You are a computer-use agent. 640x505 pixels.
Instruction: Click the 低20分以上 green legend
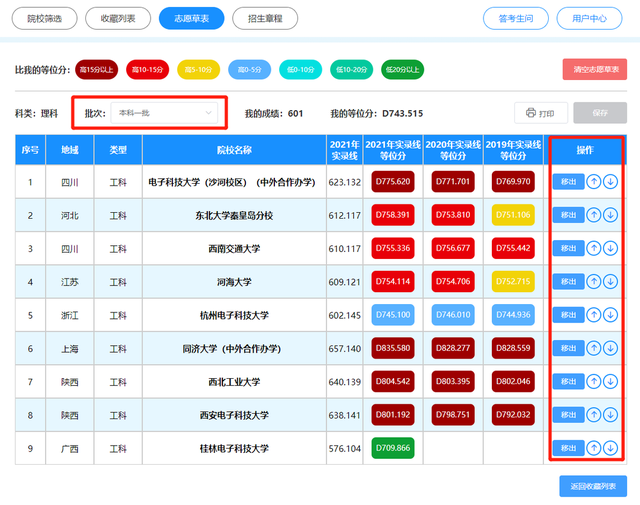pyautogui.click(x=402, y=69)
